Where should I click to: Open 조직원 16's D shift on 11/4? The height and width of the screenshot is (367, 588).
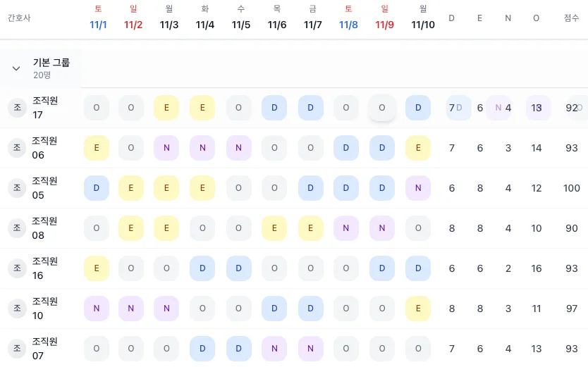pos(202,268)
